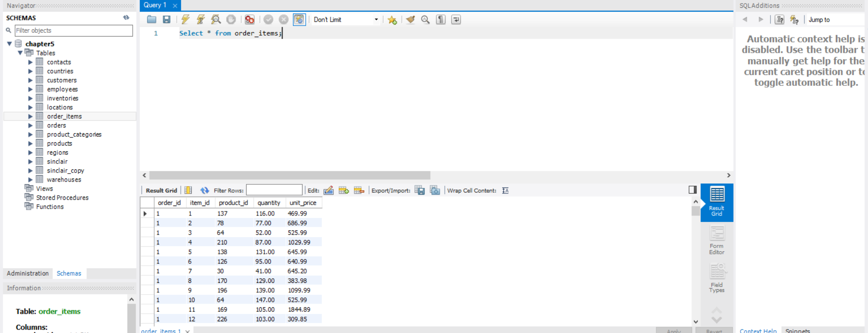868x333 pixels.
Task: Refresh the result set with blue arrows icon
Action: tap(204, 190)
